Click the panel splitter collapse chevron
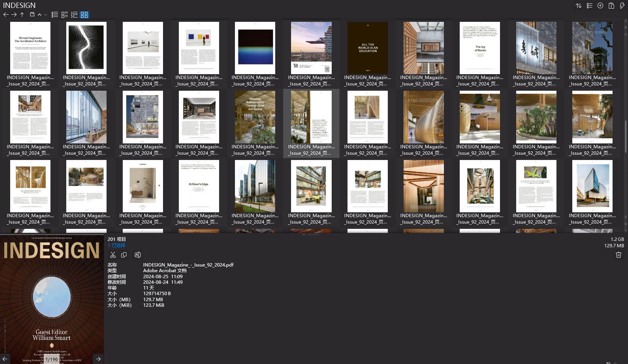The height and width of the screenshot is (364, 628). 304,234
